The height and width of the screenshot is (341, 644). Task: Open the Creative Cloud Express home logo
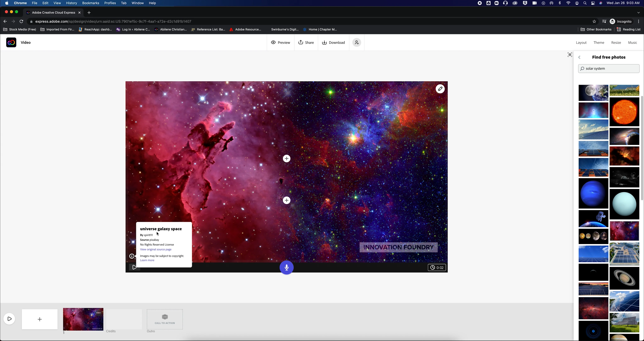click(11, 42)
